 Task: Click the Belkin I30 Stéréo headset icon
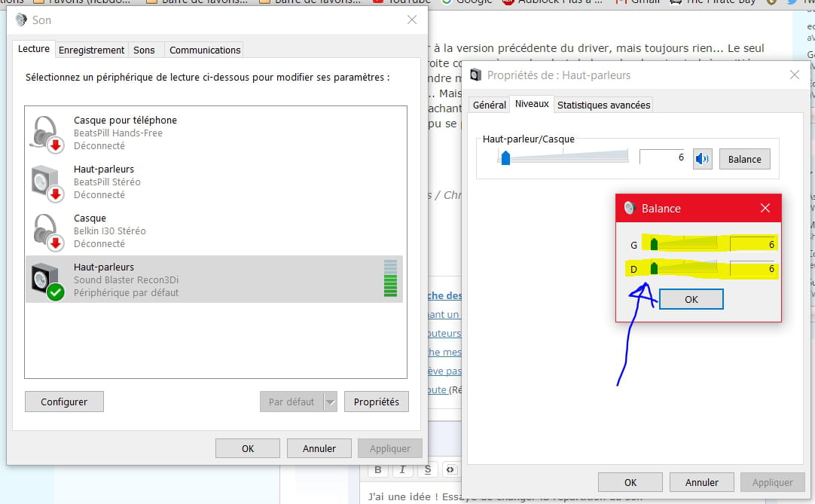(x=47, y=232)
